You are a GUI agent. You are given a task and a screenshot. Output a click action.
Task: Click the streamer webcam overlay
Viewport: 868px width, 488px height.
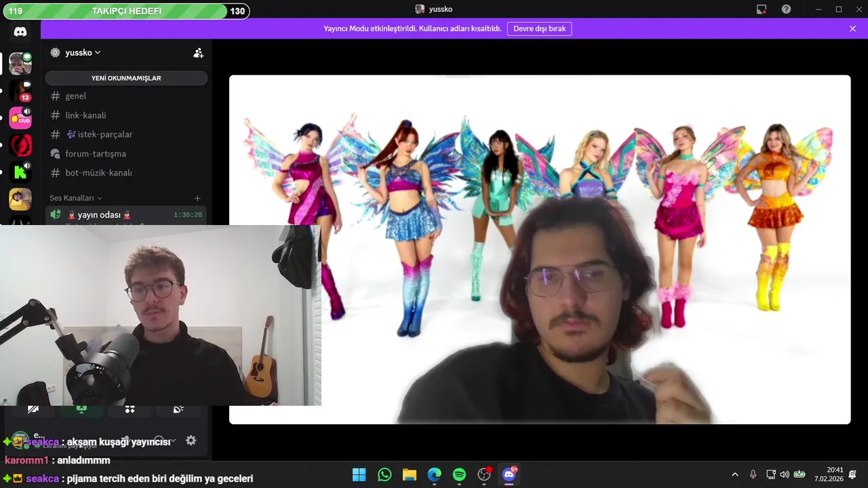pyautogui.click(x=161, y=315)
